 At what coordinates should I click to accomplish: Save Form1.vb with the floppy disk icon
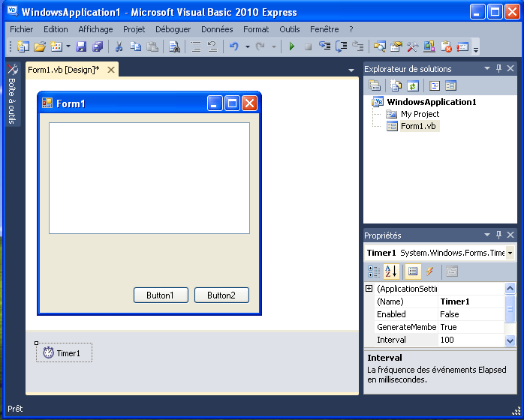click(81, 46)
